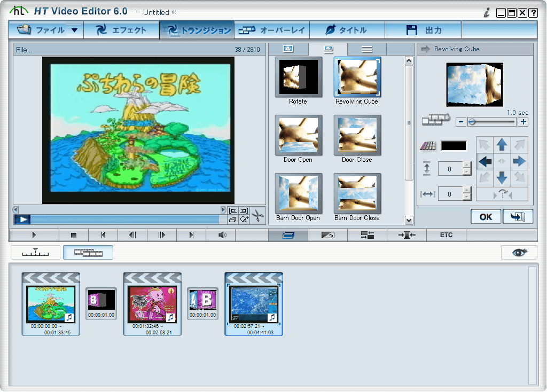Confirm transition with OK button

pyautogui.click(x=486, y=217)
